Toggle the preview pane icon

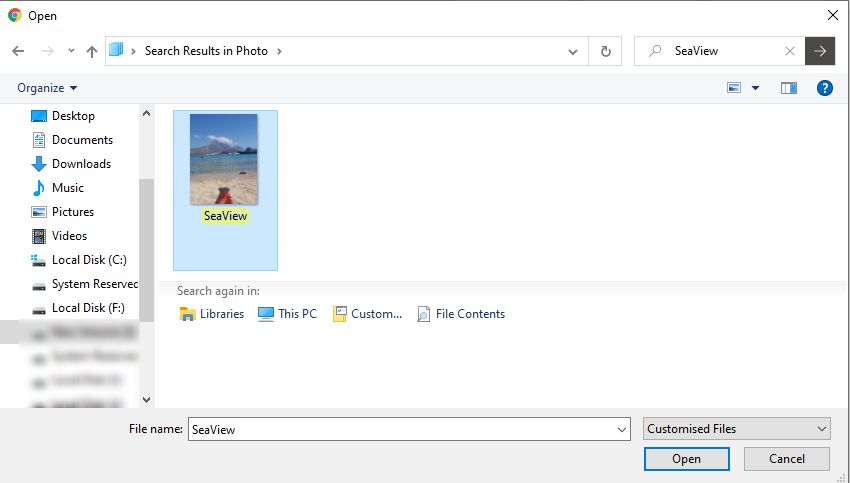point(789,88)
